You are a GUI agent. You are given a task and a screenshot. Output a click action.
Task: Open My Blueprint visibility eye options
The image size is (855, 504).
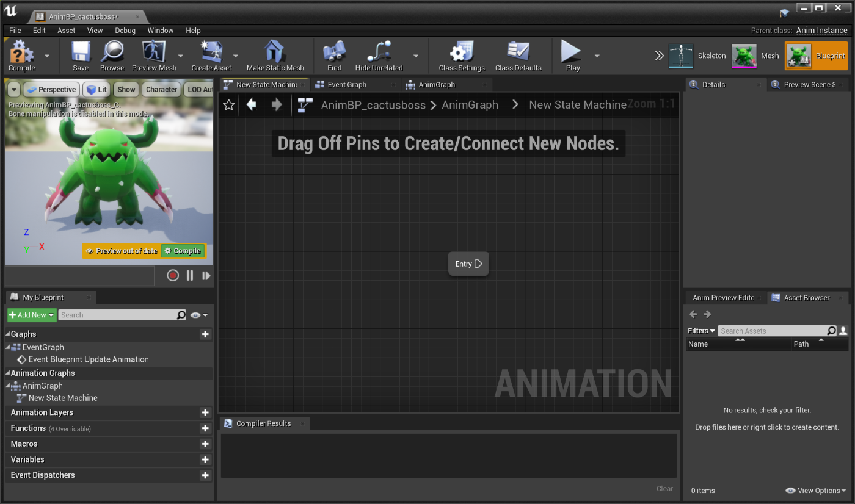pyautogui.click(x=198, y=315)
